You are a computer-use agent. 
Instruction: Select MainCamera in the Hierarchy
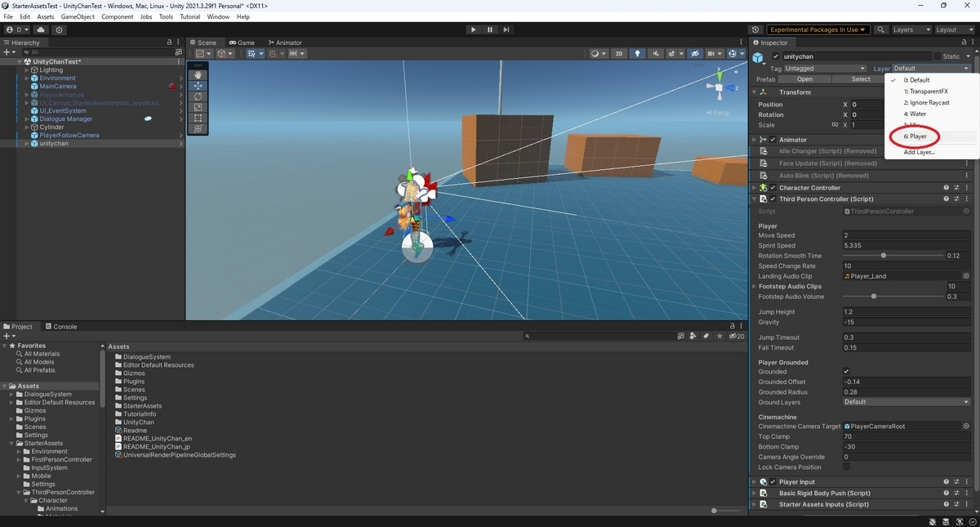[58, 87]
